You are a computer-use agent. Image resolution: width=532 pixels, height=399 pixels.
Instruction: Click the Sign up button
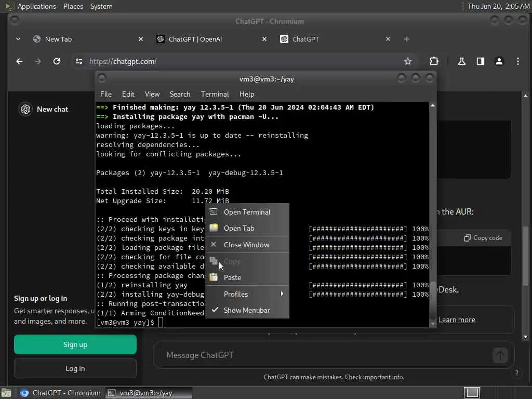tap(75, 345)
